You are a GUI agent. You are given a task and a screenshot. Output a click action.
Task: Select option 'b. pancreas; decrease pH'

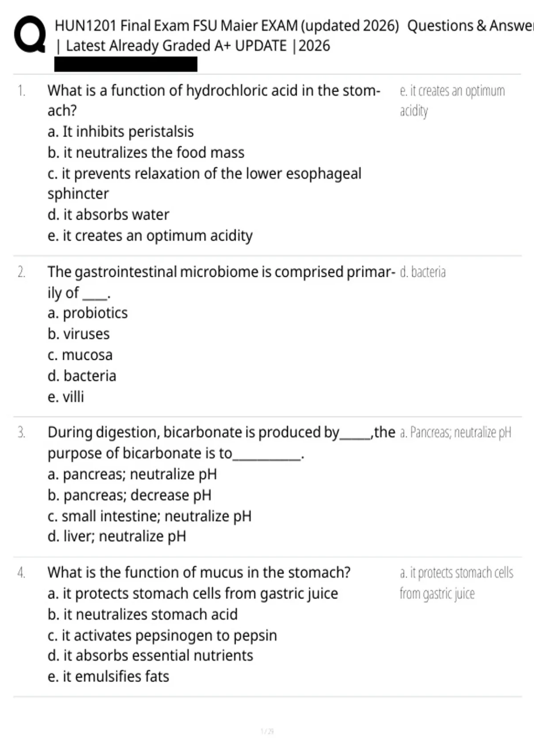point(129,495)
